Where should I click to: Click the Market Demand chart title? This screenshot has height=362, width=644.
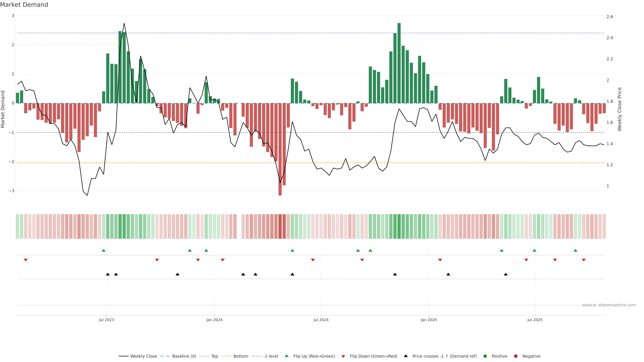[24, 5]
